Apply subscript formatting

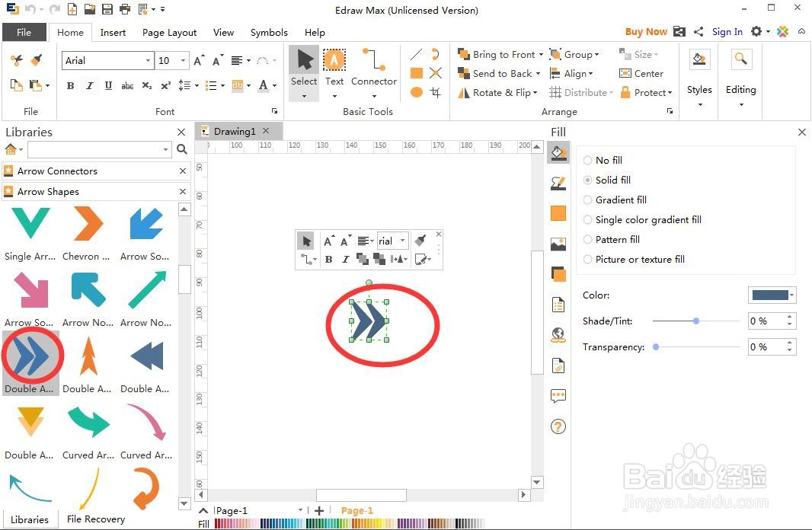coord(147,85)
